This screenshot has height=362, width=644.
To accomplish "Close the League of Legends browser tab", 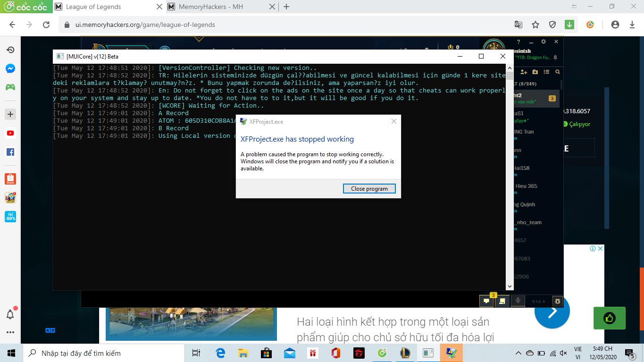I will pyautogui.click(x=159, y=7).
